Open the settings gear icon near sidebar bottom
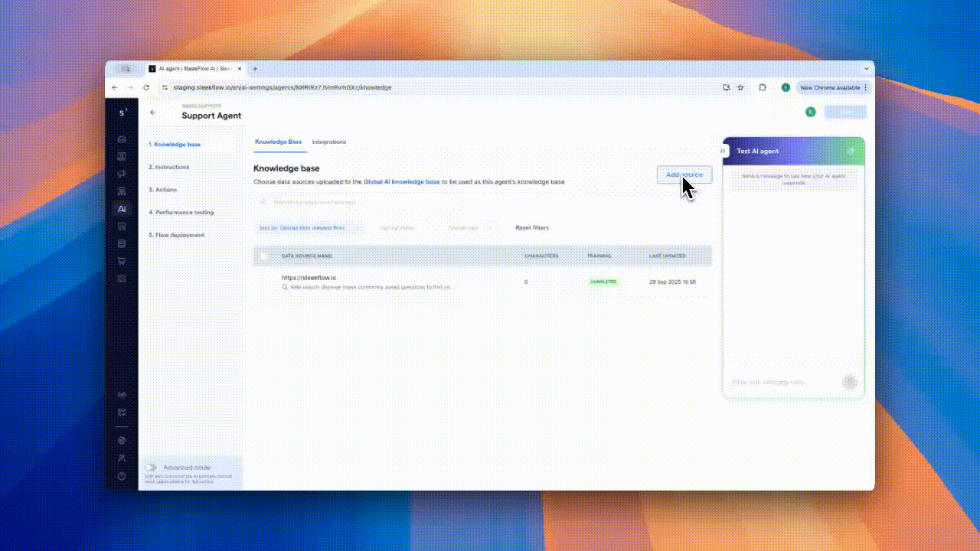The height and width of the screenshot is (551, 980). pyautogui.click(x=122, y=440)
